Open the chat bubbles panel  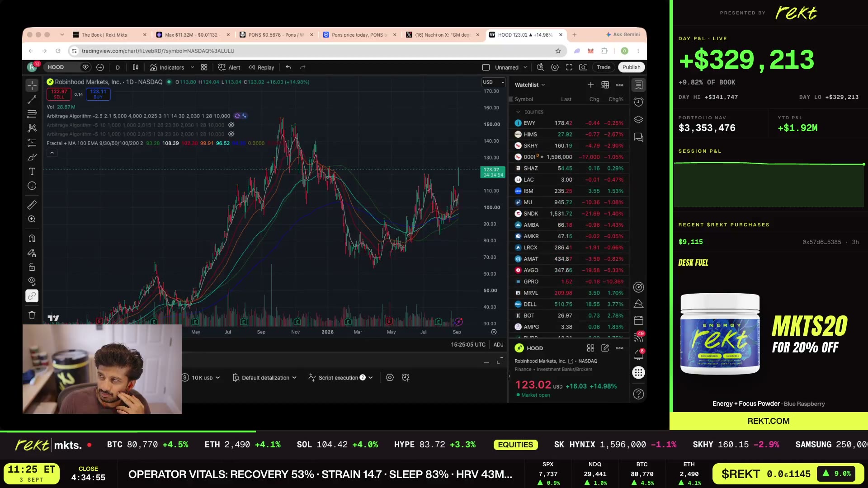coord(638,137)
